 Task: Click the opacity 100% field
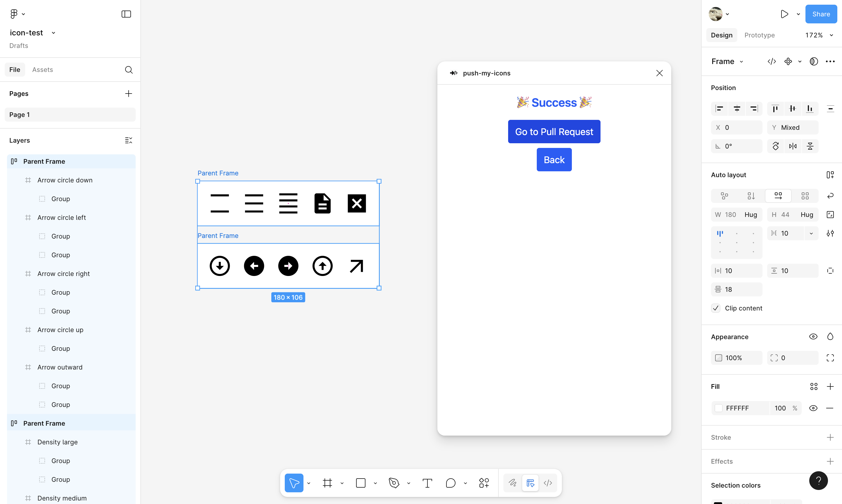(x=736, y=358)
